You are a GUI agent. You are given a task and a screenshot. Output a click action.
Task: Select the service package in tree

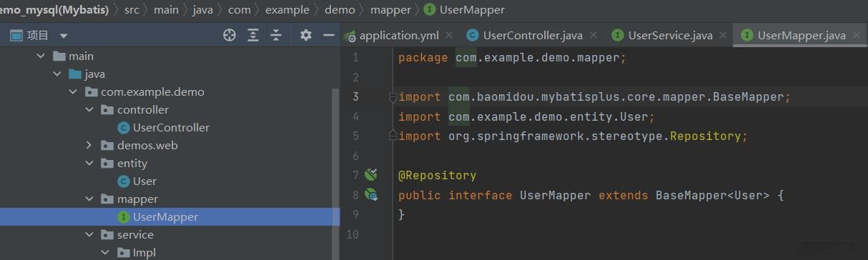(x=135, y=235)
